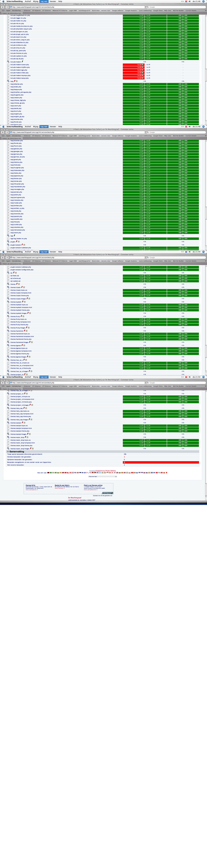Click 'Totaal aantal bestanden/directories gecontroleerd' value 256

point(125,454)
